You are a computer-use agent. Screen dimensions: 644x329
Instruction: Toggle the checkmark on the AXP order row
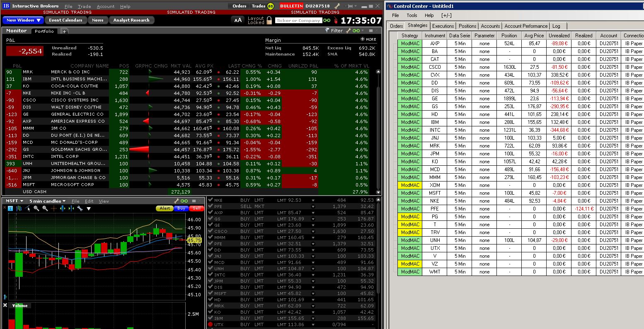pyautogui.click(x=211, y=213)
